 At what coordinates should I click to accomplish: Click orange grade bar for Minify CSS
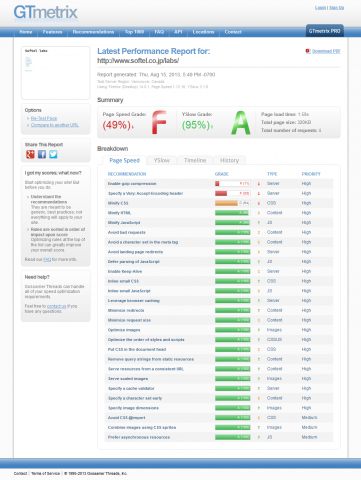[233, 203]
